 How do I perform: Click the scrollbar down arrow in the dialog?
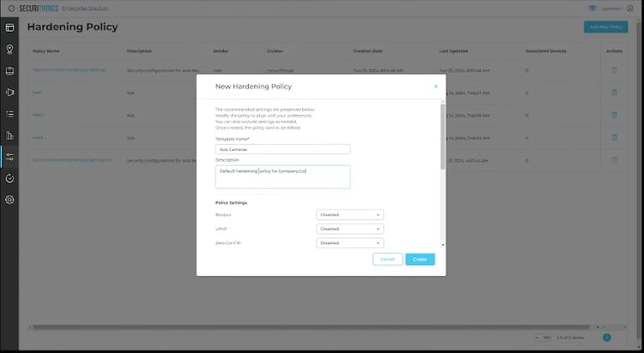(x=443, y=245)
